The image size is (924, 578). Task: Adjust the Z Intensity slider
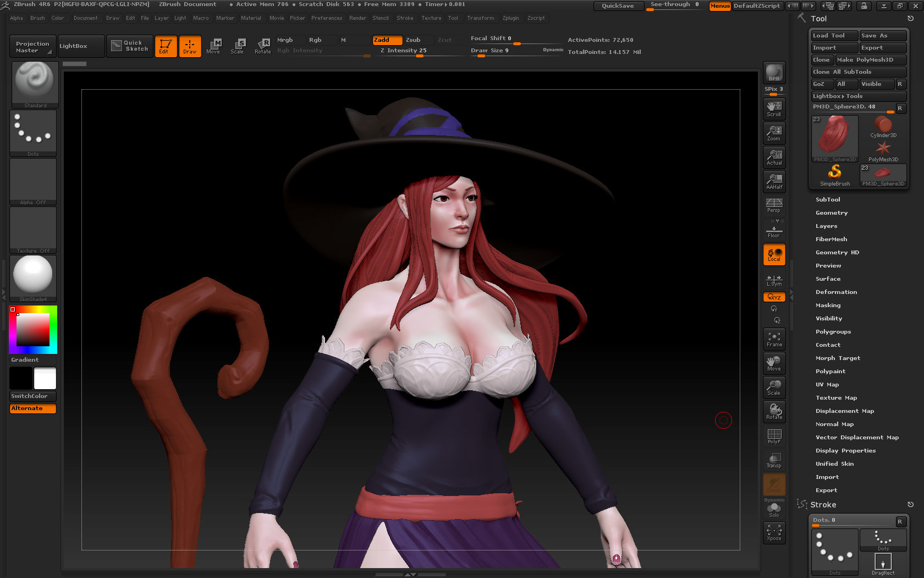pos(419,51)
